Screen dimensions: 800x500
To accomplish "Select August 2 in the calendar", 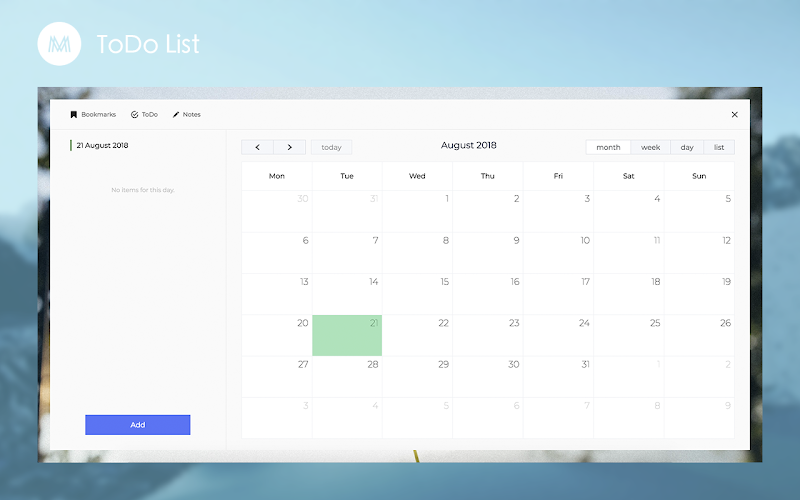I will pyautogui.click(x=488, y=212).
